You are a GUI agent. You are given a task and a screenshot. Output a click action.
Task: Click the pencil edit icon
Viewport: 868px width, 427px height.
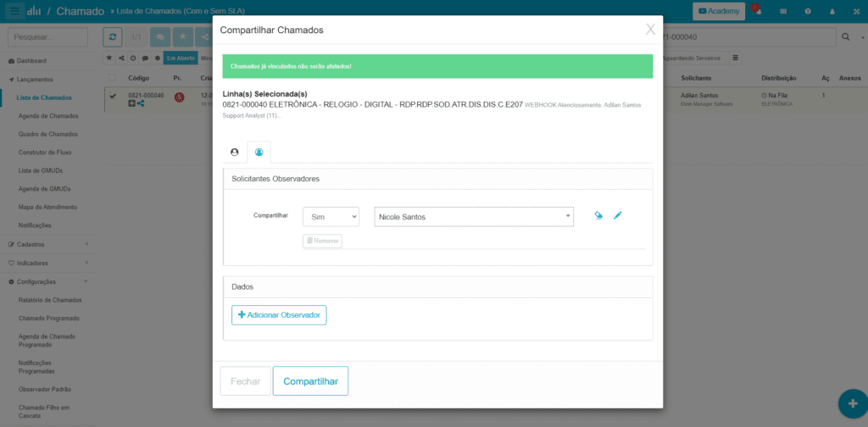pos(618,215)
